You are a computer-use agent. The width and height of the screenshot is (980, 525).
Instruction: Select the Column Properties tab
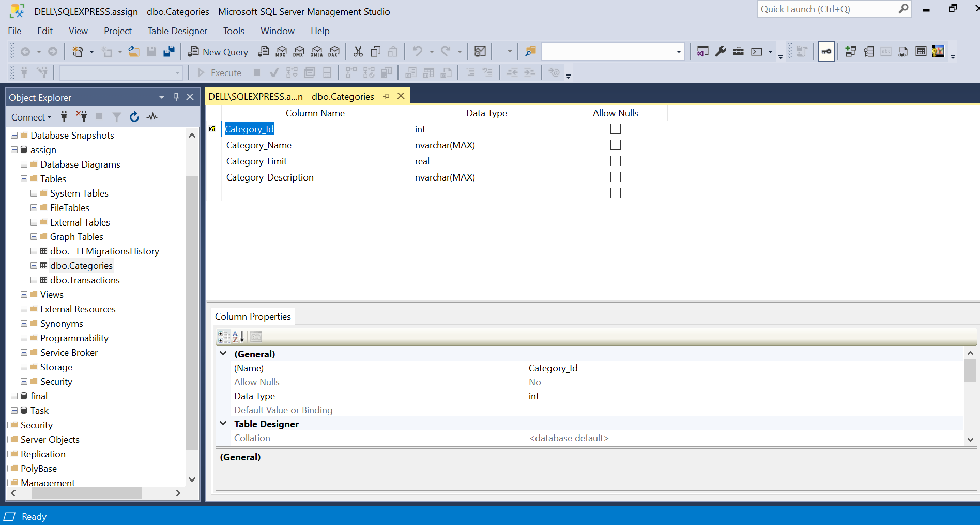point(253,317)
